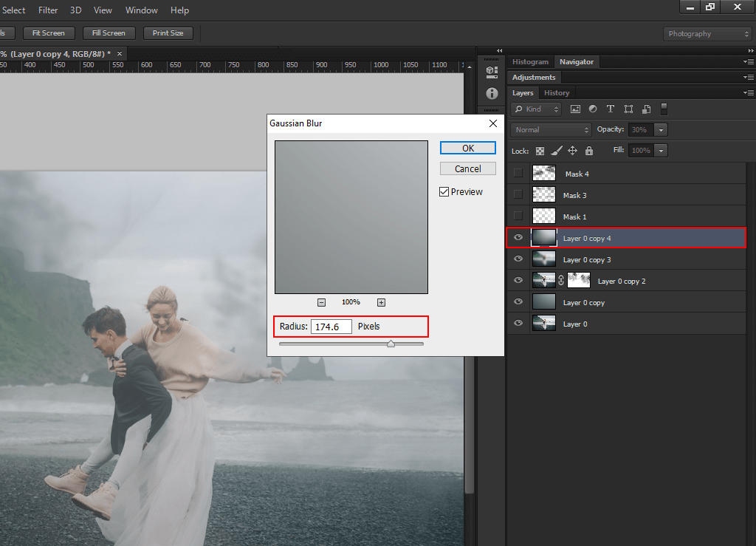Click the Print Size button
This screenshot has height=546, width=756.
pos(168,33)
